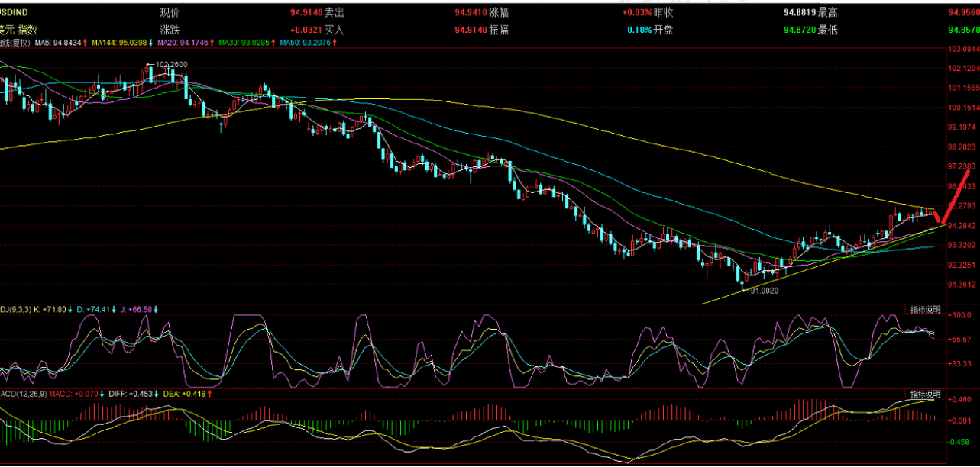Click the 91.0020 low price marker
Viewport: 980px width, 467px height.
(764, 291)
